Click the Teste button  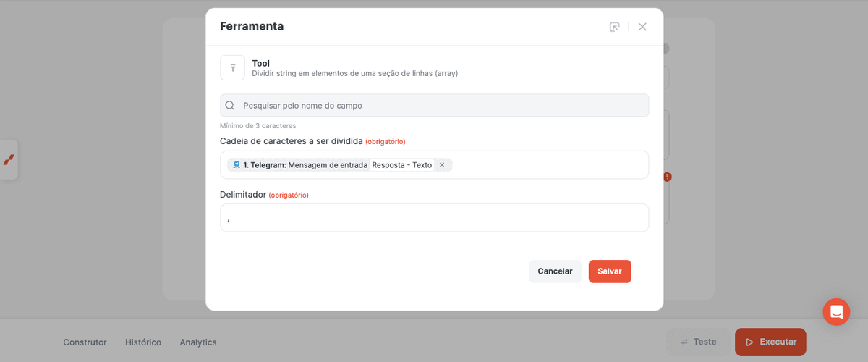point(698,342)
